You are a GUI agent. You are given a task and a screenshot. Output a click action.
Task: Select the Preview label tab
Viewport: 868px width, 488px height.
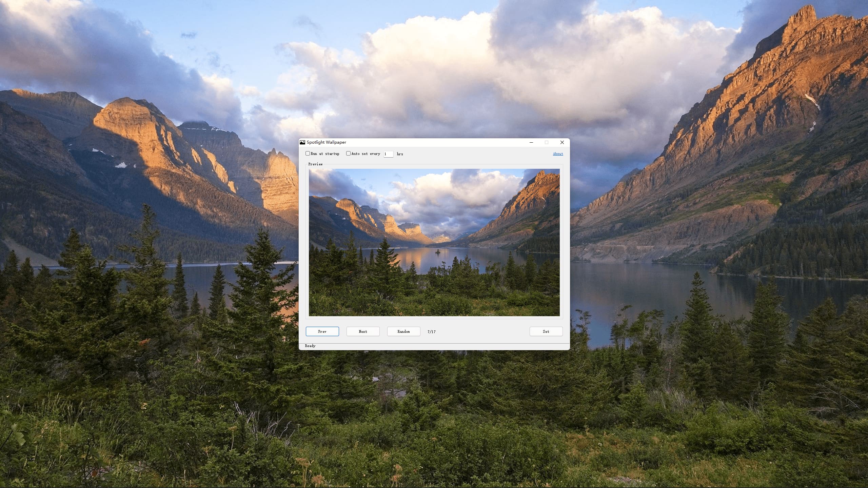tap(315, 164)
